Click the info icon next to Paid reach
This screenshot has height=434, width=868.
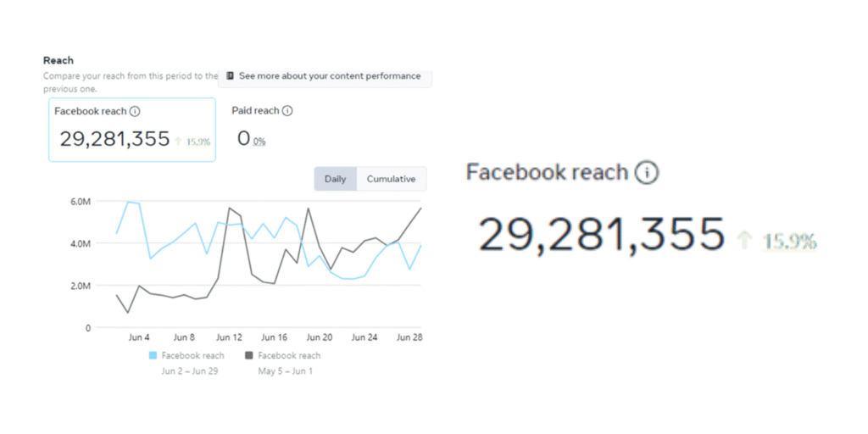[x=287, y=111]
